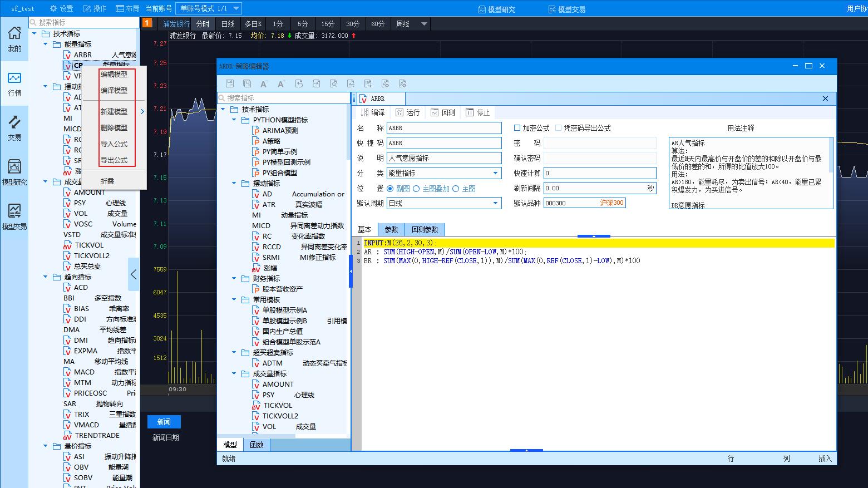Decrease font size with the A- icon
The width and height of the screenshot is (868, 488).
pyautogui.click(x=264, y=83)
